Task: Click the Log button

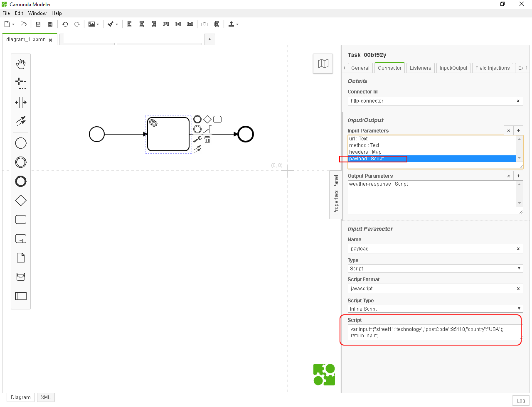Action: [x=521, y=401]
